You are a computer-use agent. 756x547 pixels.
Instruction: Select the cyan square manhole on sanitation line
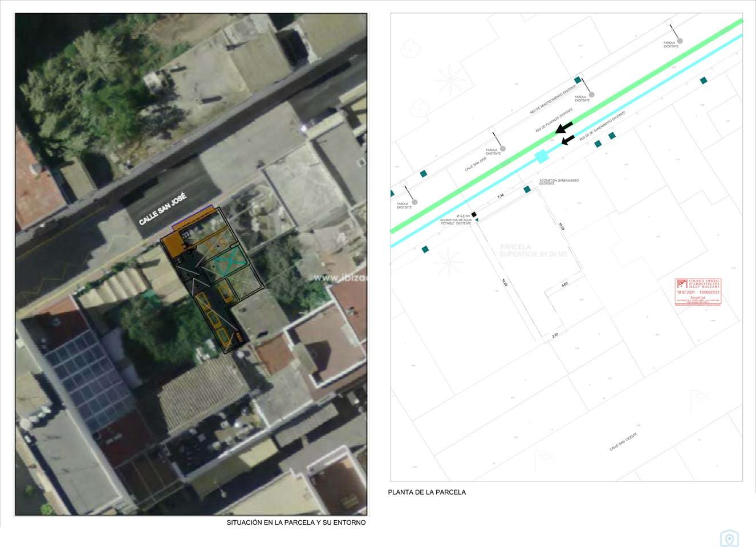[x=541, y=156]
